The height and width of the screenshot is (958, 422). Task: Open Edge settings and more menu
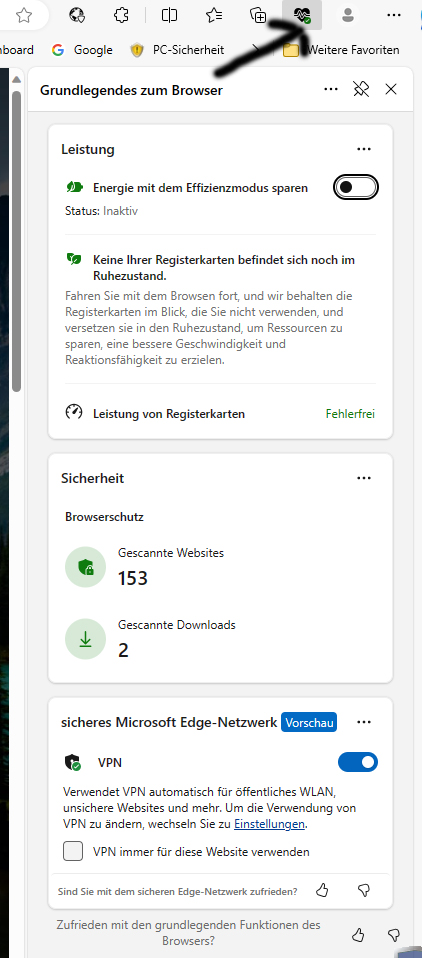(x=395, y=15)
